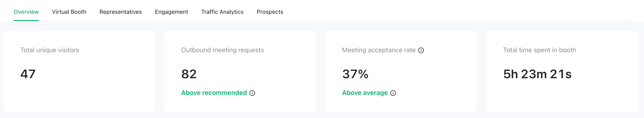Click the Meeting acceptance rate heading text
Image resolution: width=644 pixels, height=118 pixels.
(x=379, y=50)
